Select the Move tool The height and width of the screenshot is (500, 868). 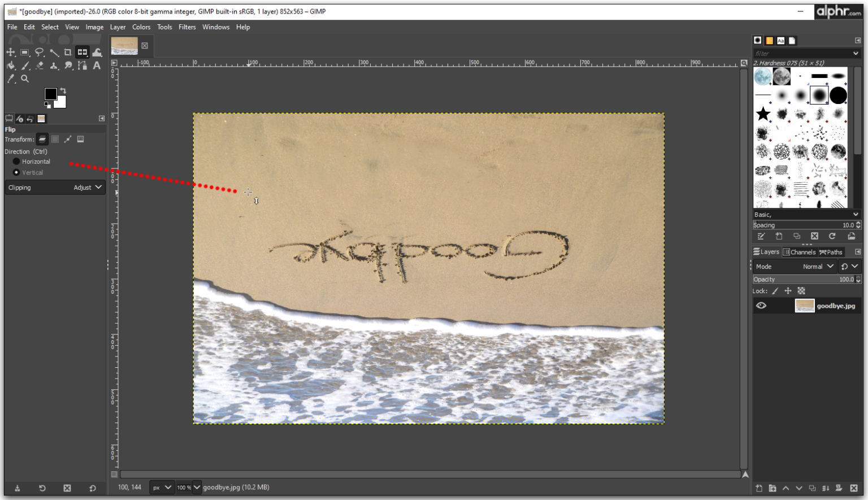point(10,52)
